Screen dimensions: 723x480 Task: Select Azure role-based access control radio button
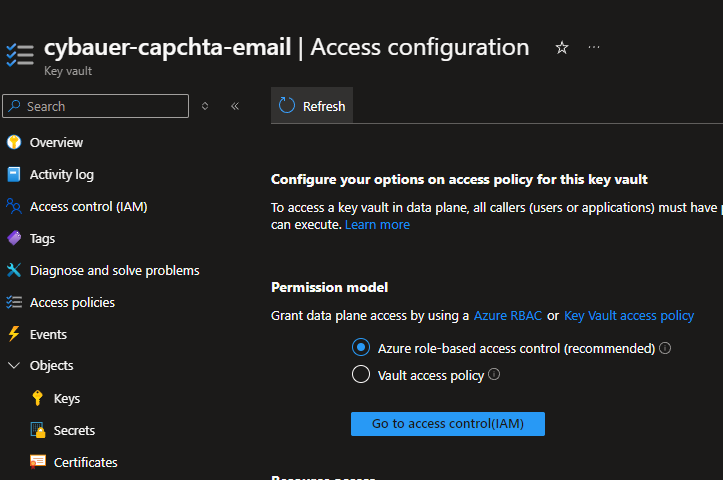361,347
